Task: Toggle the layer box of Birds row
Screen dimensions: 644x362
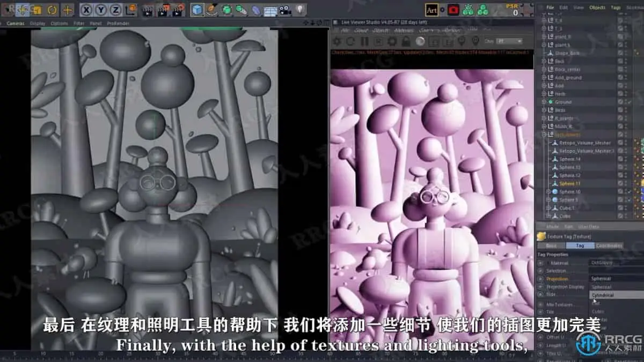Action: point(620,110)
